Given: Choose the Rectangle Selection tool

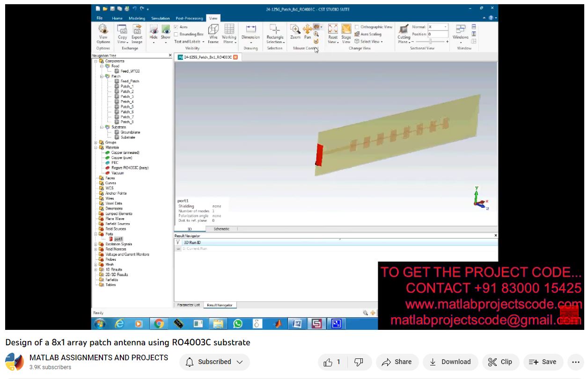Looking at the screenshot, I should point(275,34).
